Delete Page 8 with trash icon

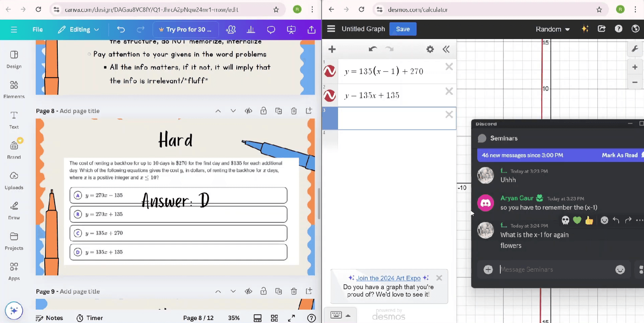tap(294, 111)
